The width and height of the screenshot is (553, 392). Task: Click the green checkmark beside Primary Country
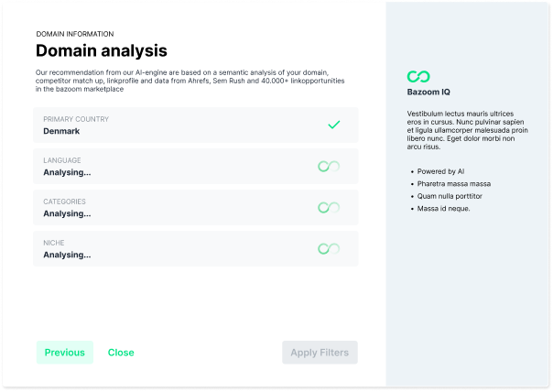[333, 125]
